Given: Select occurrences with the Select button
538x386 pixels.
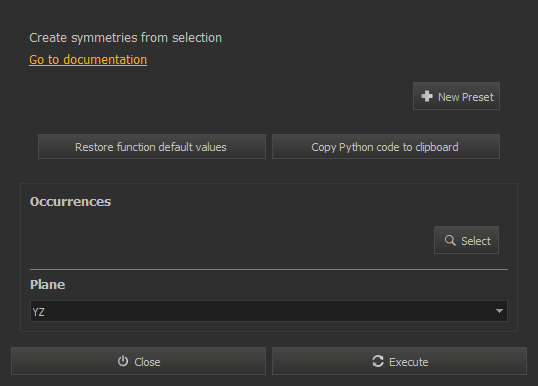Looking at the screenshot, I should tap(466, 240).
